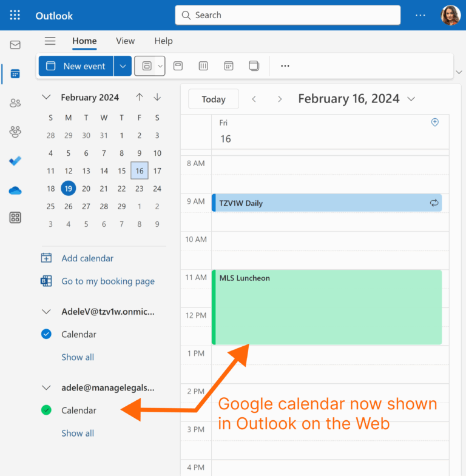This screenshot has width=466, height=476.
Task: Open Groups in the sidebar
Action: click(x=15, y=132)
